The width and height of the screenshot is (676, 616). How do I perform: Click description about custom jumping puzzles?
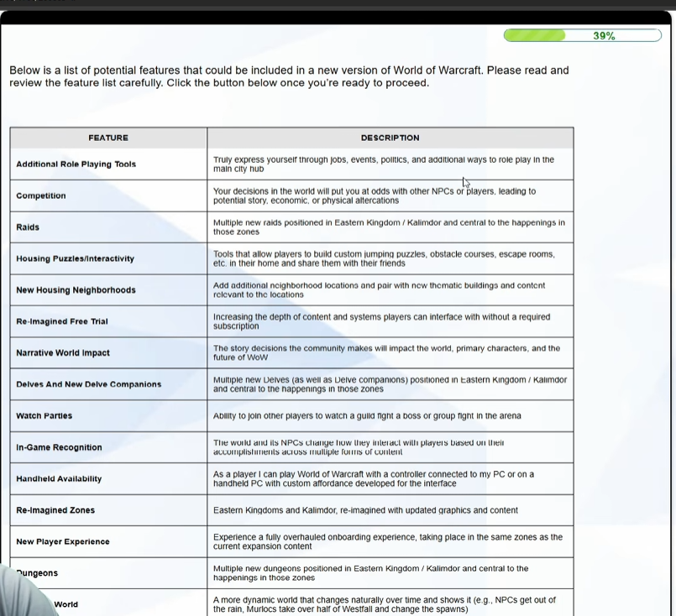coord(384,258)
